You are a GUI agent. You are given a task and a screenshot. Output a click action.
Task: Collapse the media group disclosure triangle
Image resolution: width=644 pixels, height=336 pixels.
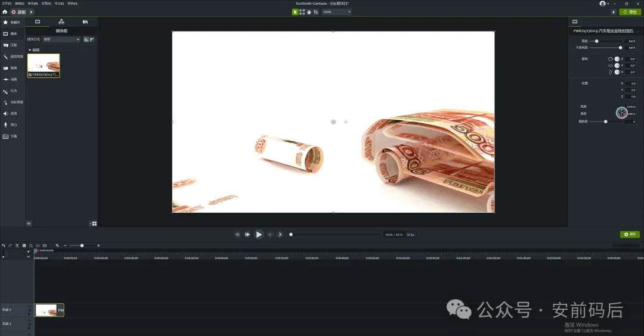click(29, 50)
